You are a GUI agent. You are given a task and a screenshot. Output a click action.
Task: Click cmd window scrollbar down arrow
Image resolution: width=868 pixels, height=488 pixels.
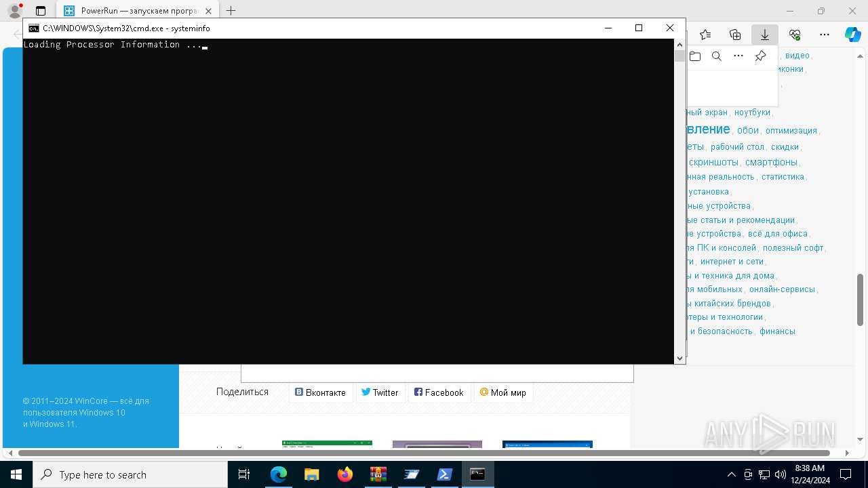click(679, 359)
